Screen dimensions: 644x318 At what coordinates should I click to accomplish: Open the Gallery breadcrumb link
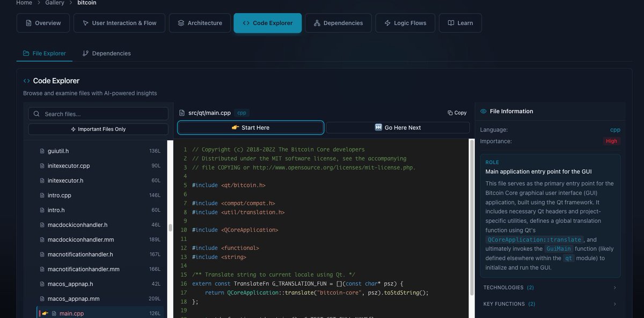click(54, 2)
